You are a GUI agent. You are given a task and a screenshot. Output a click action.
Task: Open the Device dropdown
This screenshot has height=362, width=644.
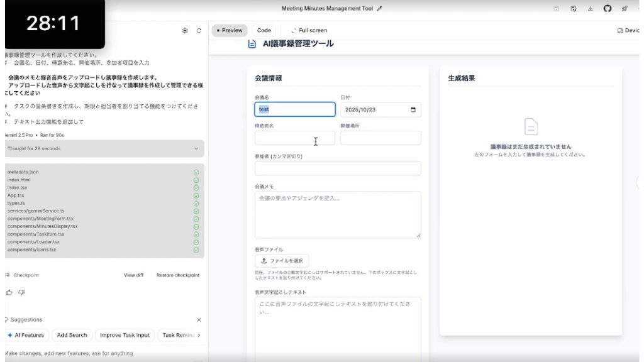click(x=629, y=30)
